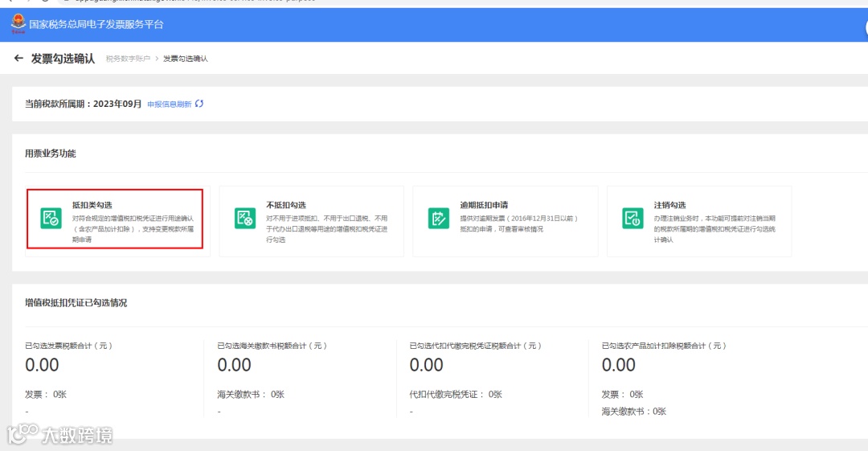Open the 不抵扣勾选 function title
The width and height of the screenshot is (868, 451).
(286, 205)
